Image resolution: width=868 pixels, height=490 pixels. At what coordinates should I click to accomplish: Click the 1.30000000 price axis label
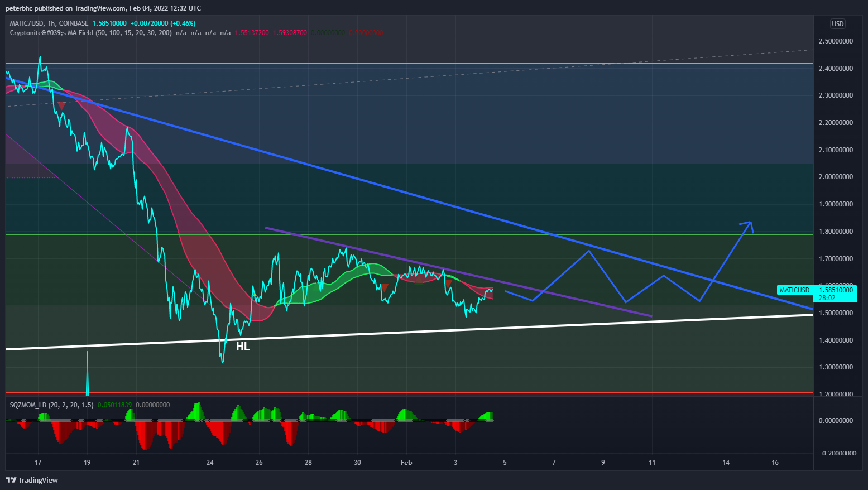[836, 367]
